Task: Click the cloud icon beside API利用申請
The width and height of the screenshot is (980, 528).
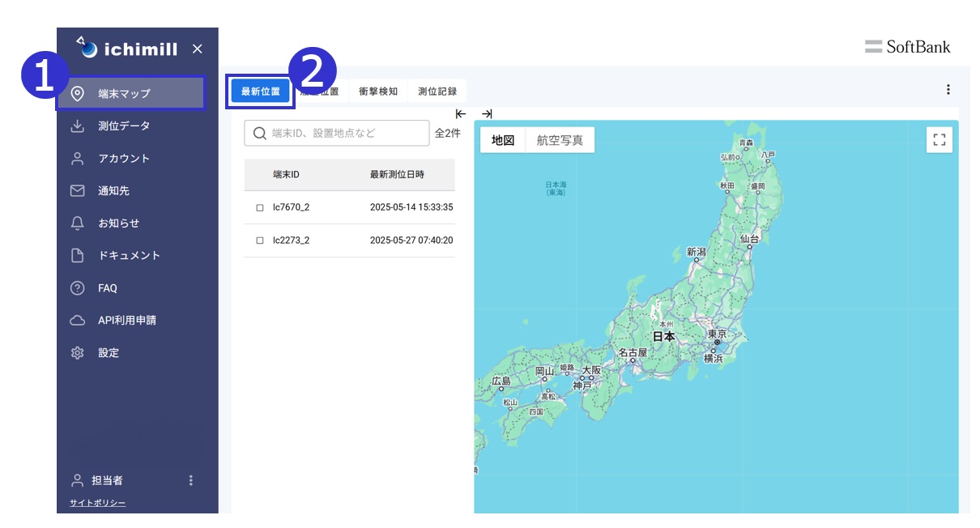Action: [78, 321]
